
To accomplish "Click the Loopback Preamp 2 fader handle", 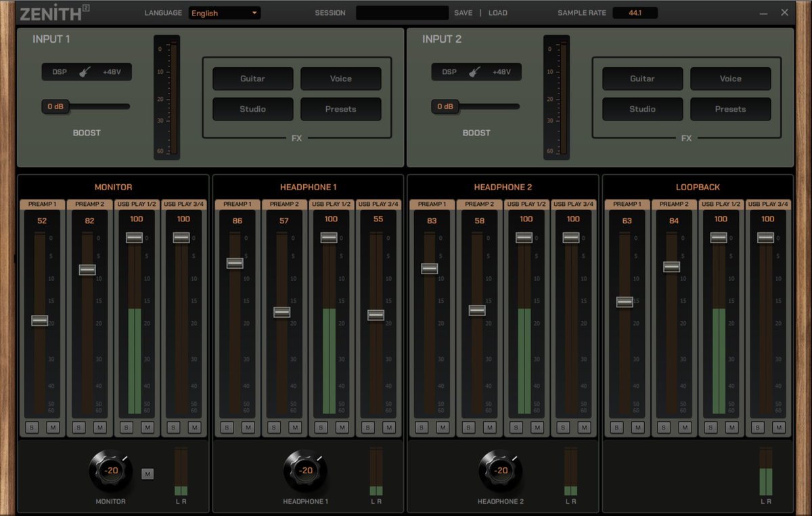I will pos(671,267).
